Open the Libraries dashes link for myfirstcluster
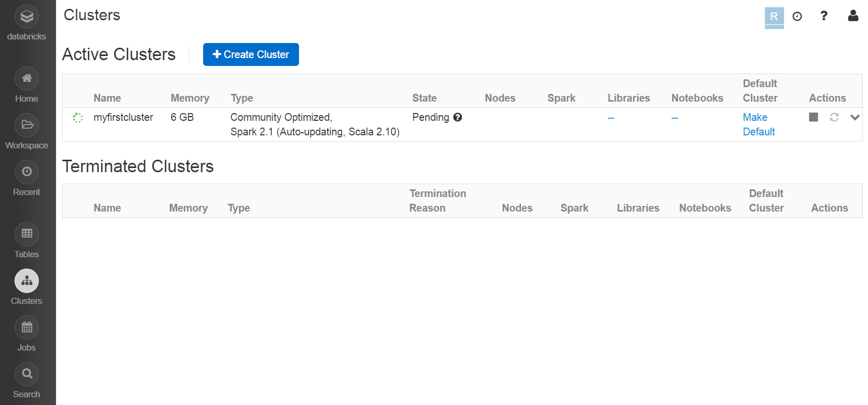Screen dimensions: 868x405 pyautogui.click(x=611, y=118)
